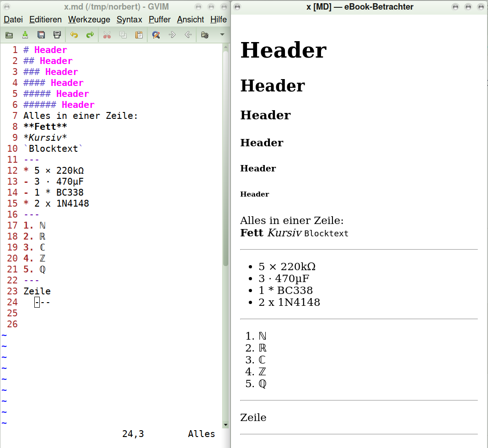Click the '`Blocktext`' line in GVIM
Screen dimensions: 488x448
[53, 149]
